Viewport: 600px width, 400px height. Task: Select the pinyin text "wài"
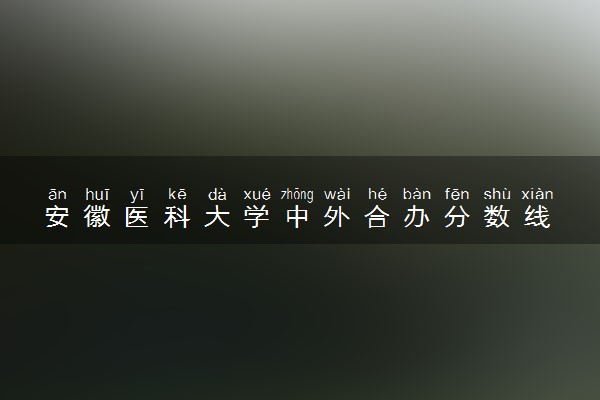click(337, 194)
